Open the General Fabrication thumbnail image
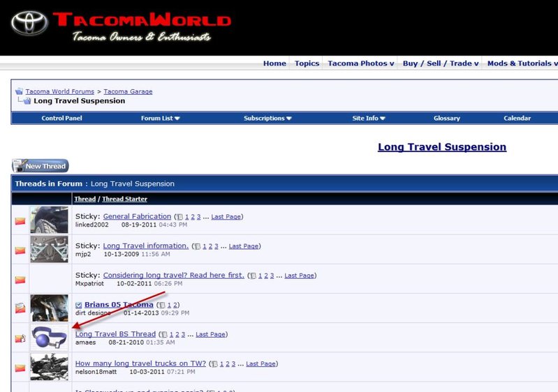The image size is (558, 392). [49, 220]
